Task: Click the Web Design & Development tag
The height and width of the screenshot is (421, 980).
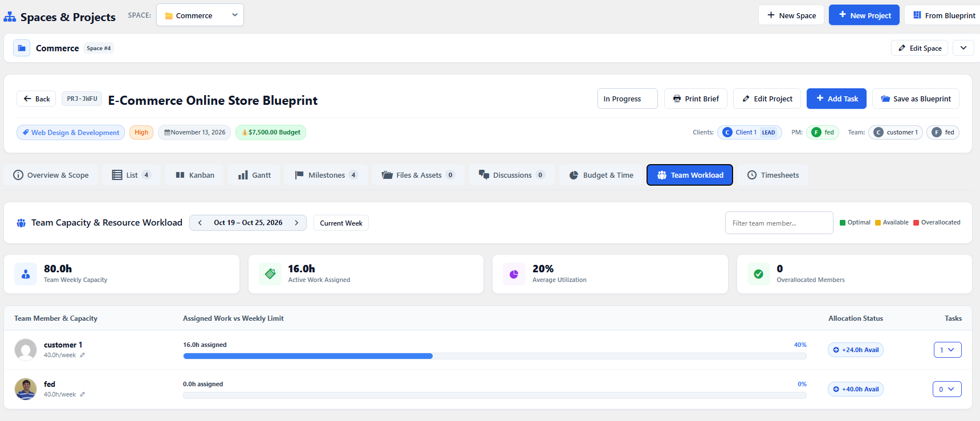Action: point(71,132)
